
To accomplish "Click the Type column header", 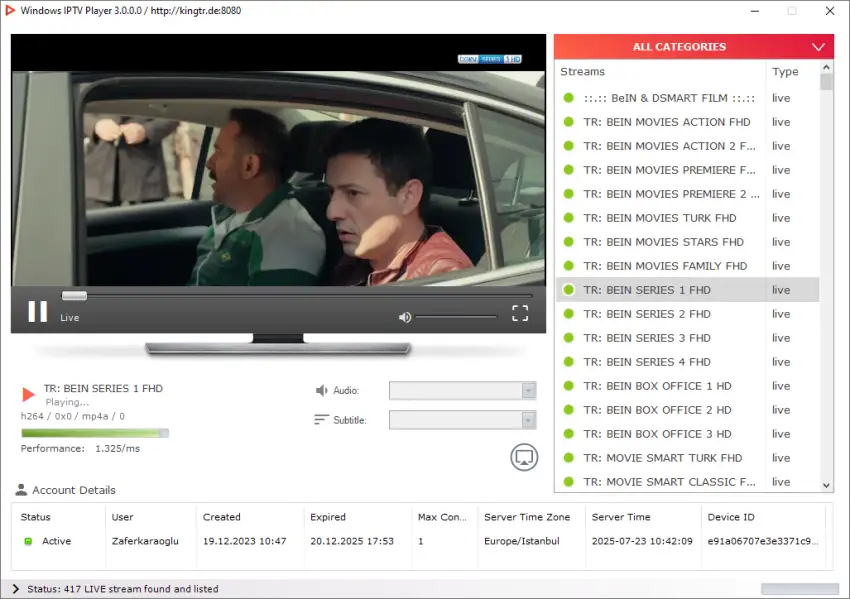I will (x=785, y=72).
